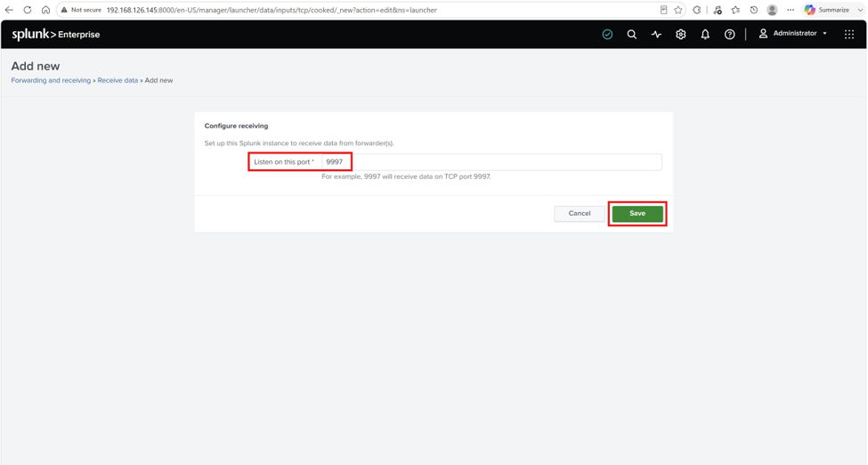Save the receiving port configuration
This screenshot has height=465, width=868.
[x=637, y=214]
